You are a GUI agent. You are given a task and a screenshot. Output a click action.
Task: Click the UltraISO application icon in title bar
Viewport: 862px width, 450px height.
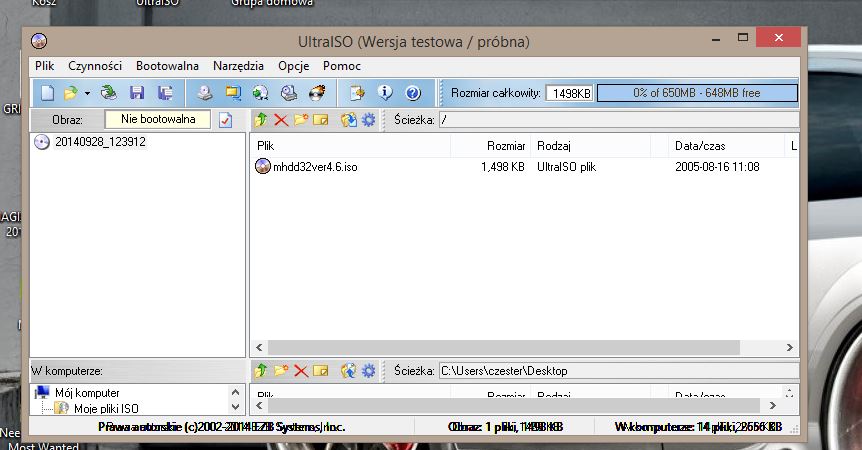pyautogui.click(x=39, y=41)
